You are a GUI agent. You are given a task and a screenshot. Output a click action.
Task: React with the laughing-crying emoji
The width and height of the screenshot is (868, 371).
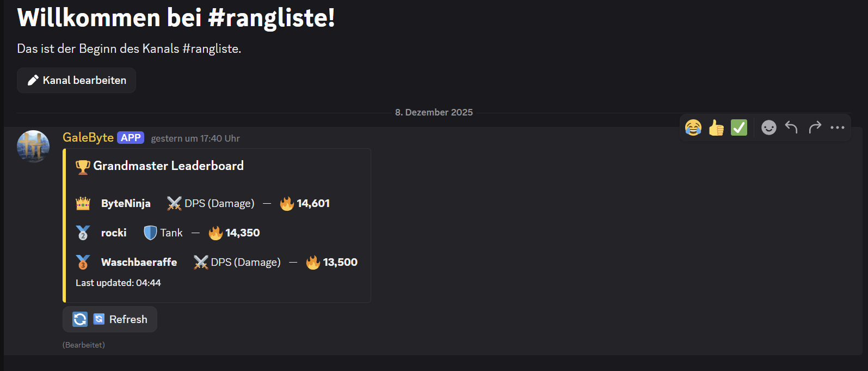693,127
